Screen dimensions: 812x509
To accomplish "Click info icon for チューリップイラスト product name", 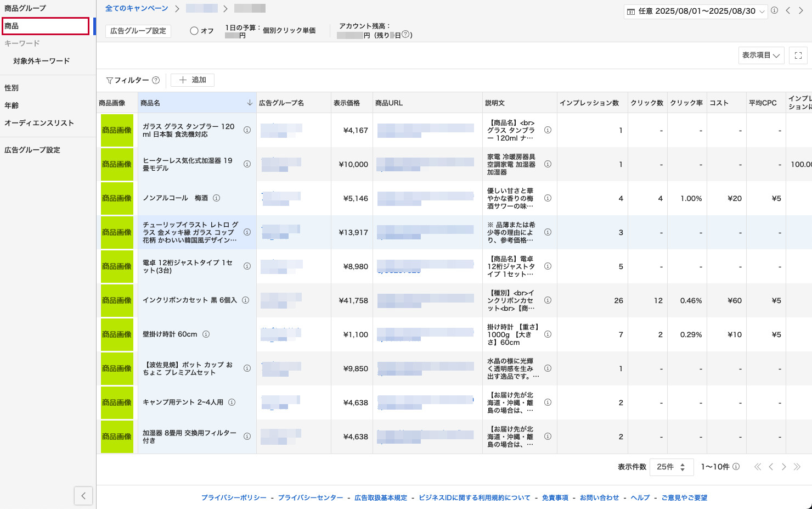I will pos(247,232).
